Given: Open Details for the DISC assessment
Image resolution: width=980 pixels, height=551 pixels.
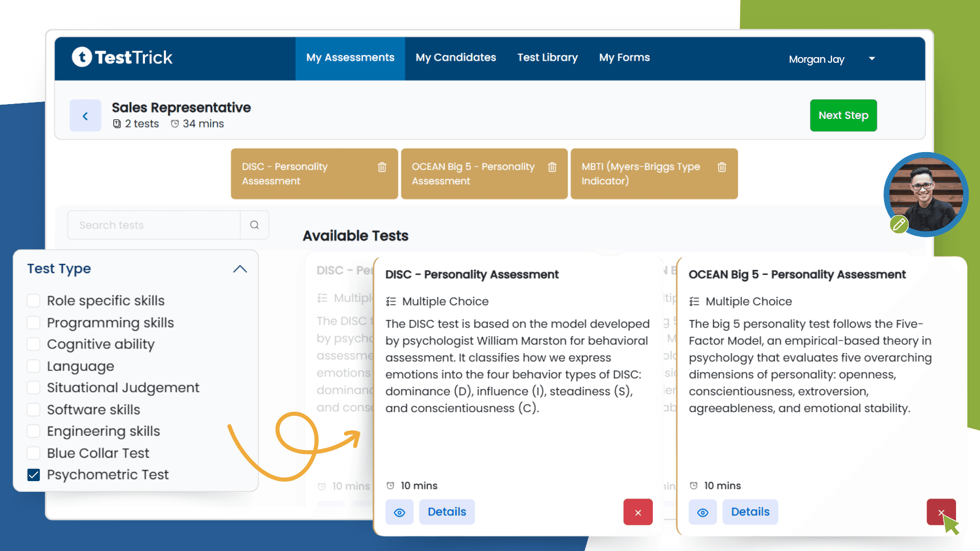Looking at the screenshot, I should click(x=447, y=512).
